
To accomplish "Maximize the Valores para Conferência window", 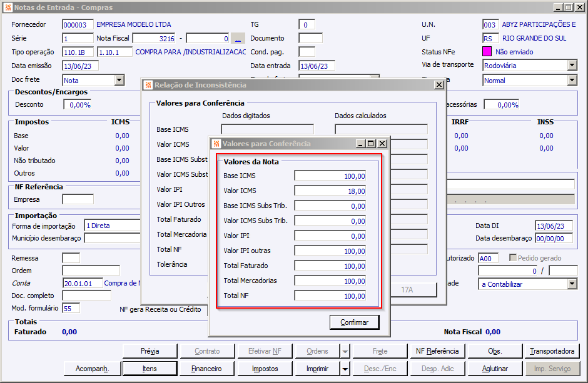I will (x=372, y=143).
